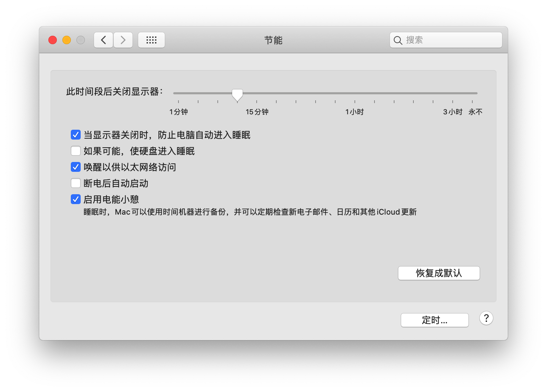Viewport: 547px width, 392px height.
Task: Enable 如果可能，使硬盘进入睡眠 checkbox
Action: 76,151
